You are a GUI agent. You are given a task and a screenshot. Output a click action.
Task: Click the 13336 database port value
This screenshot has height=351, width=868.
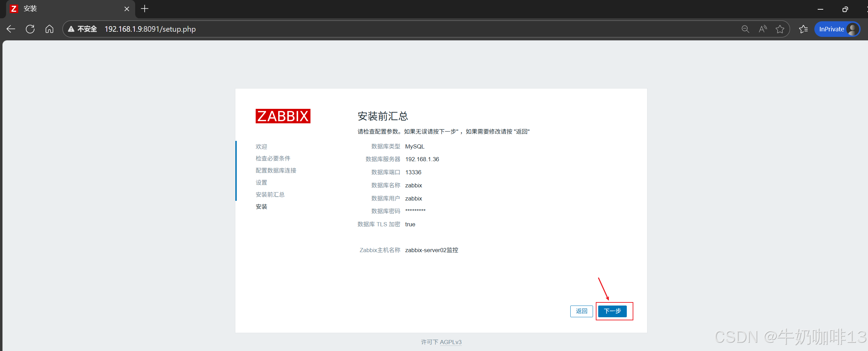click(413, 172)
